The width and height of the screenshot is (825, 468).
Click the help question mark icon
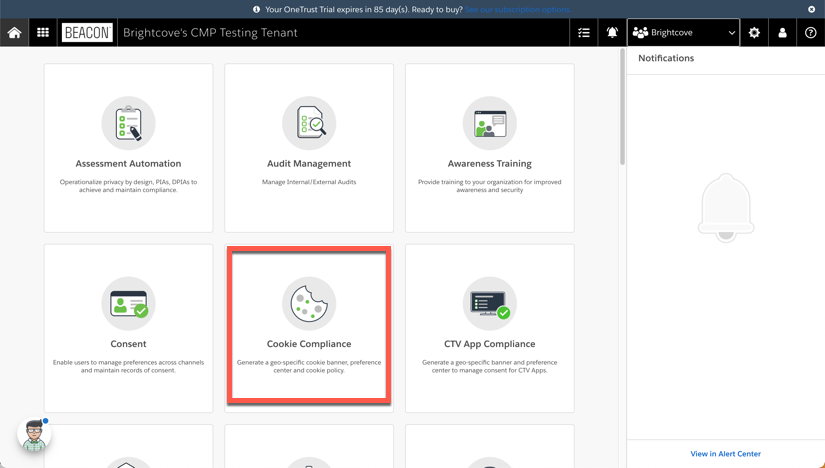click(x=810, y=33)
